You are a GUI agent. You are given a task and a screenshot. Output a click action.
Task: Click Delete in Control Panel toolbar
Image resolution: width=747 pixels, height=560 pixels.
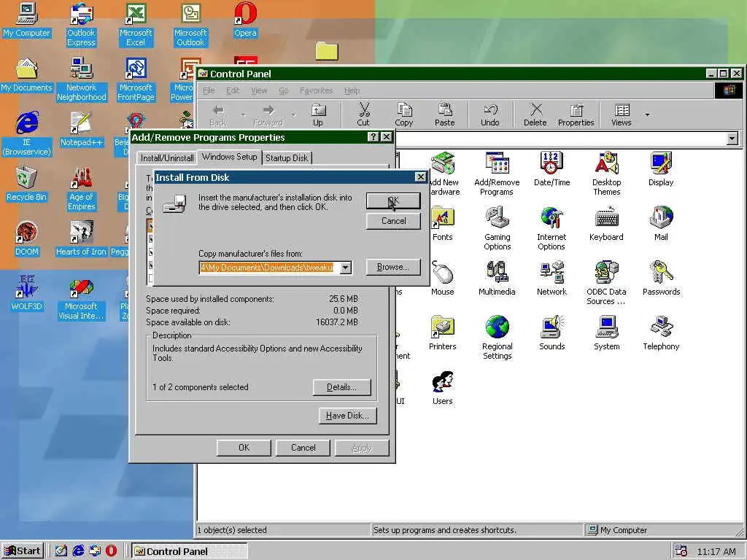[x=535, y=114]
